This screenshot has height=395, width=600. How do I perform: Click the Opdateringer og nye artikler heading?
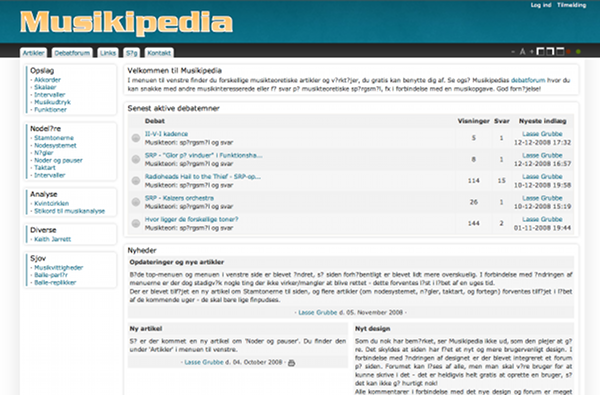click(x=177, y=262)
